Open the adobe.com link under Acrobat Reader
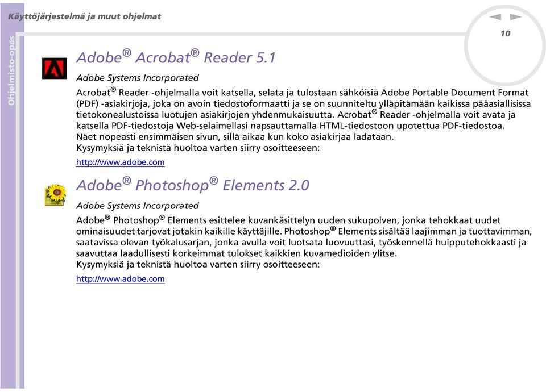Image resolution: width=546 pixels, height=392 pixels. 120,162
